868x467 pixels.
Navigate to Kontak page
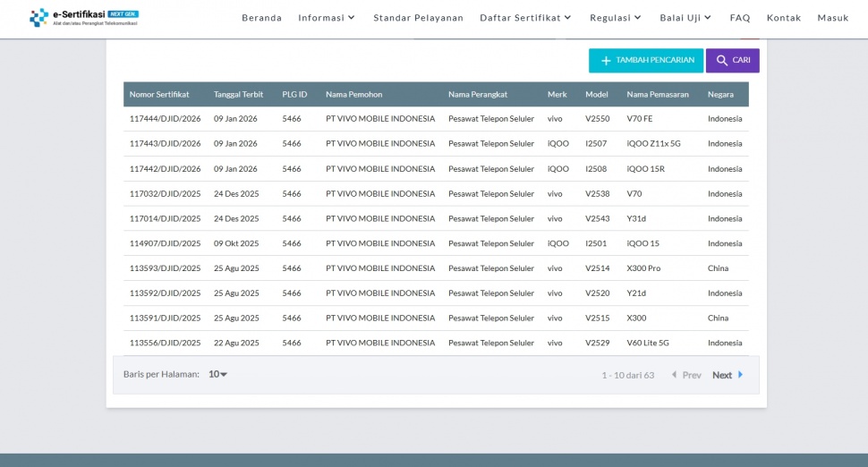pyautogui.click(x=784, y=18)
